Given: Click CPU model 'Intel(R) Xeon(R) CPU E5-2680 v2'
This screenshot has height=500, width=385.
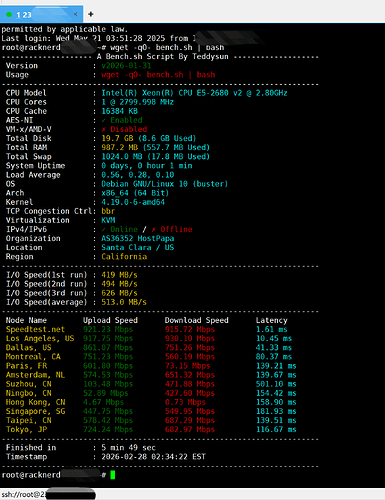Looking at the screenshot, I should [172, 93].
